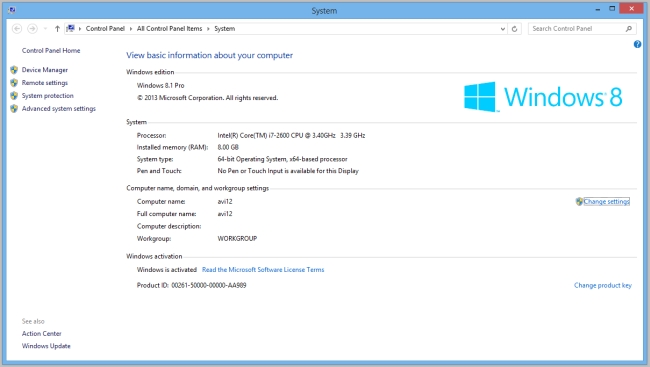This screenshot has width=650, height=367.
Task: Open Windows Update link
Action: click(46, 346)
